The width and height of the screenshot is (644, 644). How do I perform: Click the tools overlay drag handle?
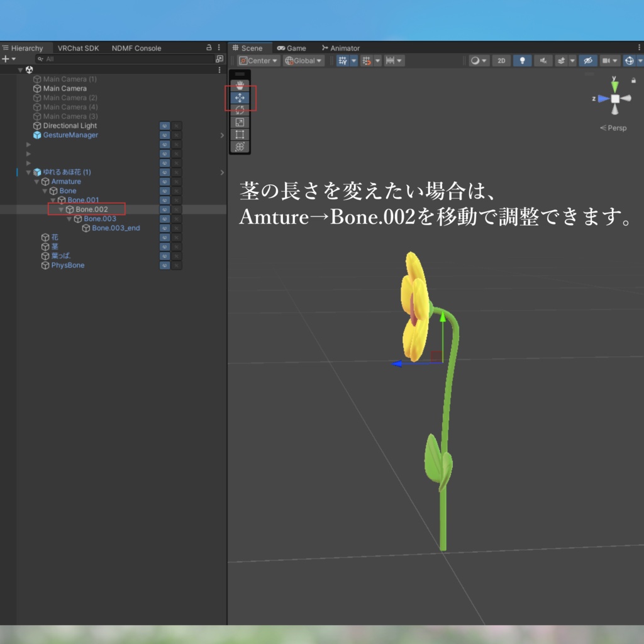(x=240, y=74)
